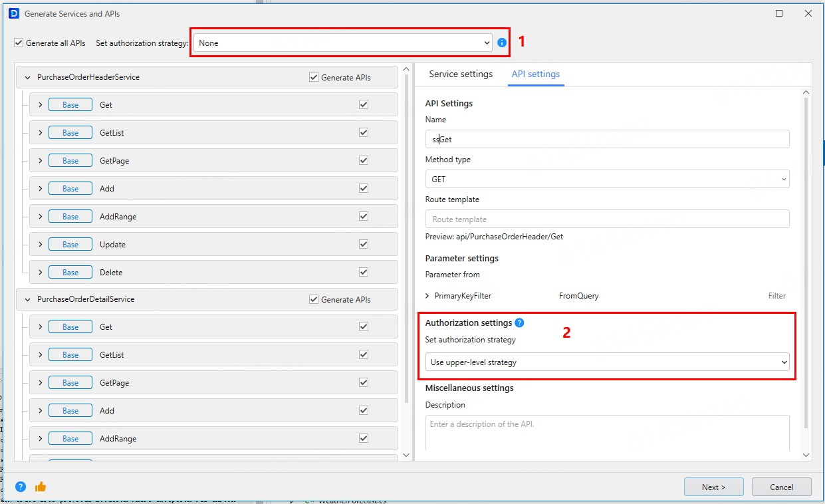
Task: Open the top Set authorization strategy dropdown
Action: click(343, 43)
